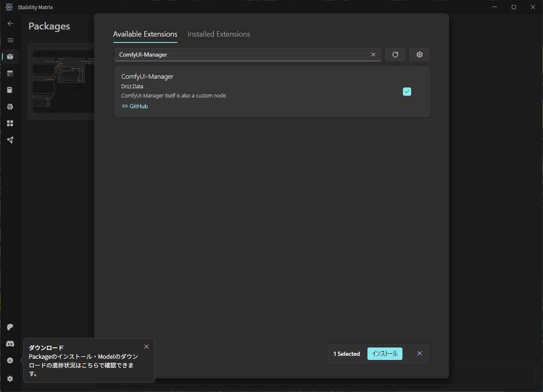Dismiss the 1 Selected bar

pyautogui.click(x=419, y=354)
